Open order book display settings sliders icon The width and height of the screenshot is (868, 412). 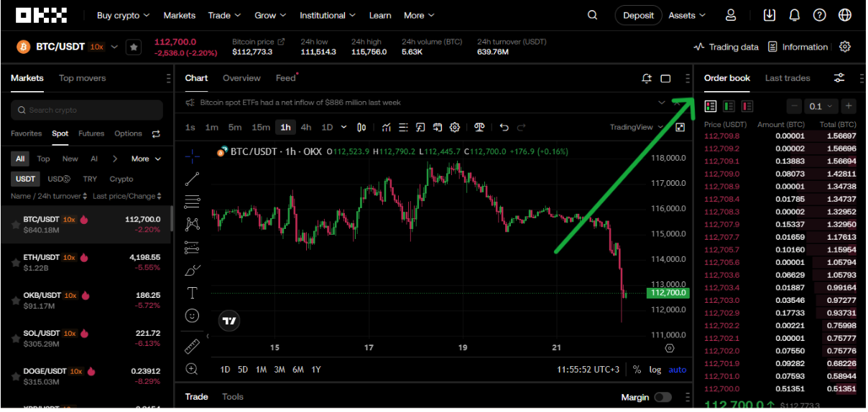(x=839, y=78)
